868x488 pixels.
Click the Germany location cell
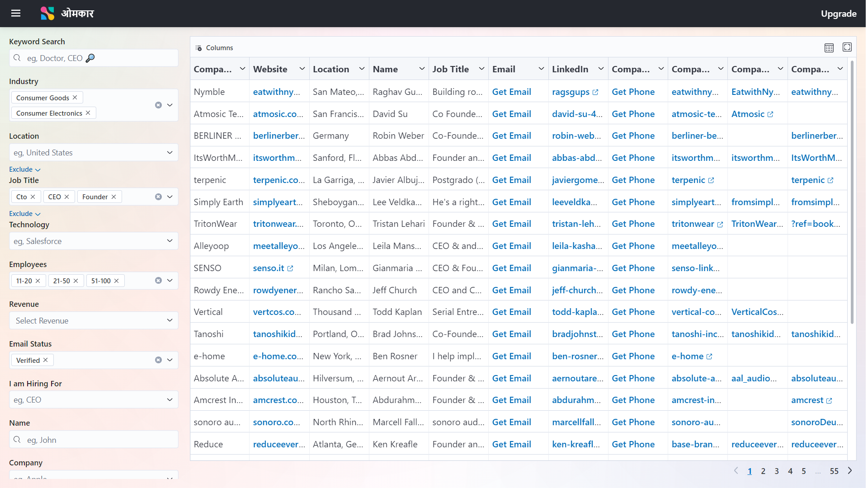pos(339,136)
